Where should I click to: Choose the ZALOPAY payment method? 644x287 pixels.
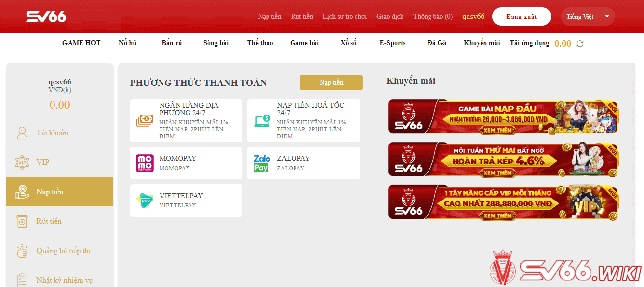tap(304, 163)
